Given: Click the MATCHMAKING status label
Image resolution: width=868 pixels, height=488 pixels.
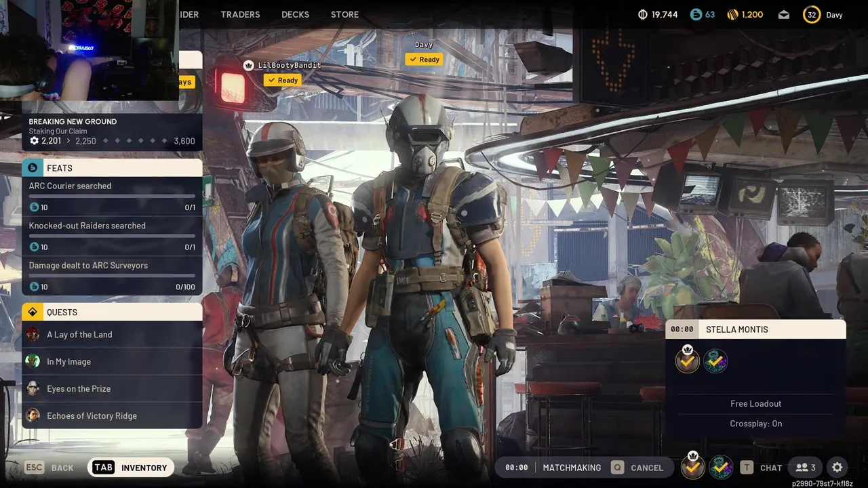Looking at the screenshot, I should (x=572, y=468).
